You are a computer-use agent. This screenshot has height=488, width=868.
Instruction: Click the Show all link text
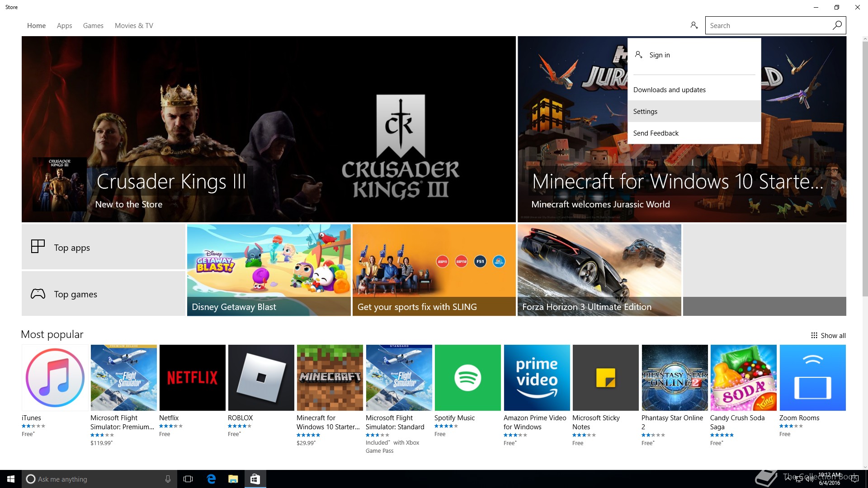point(833,335)
